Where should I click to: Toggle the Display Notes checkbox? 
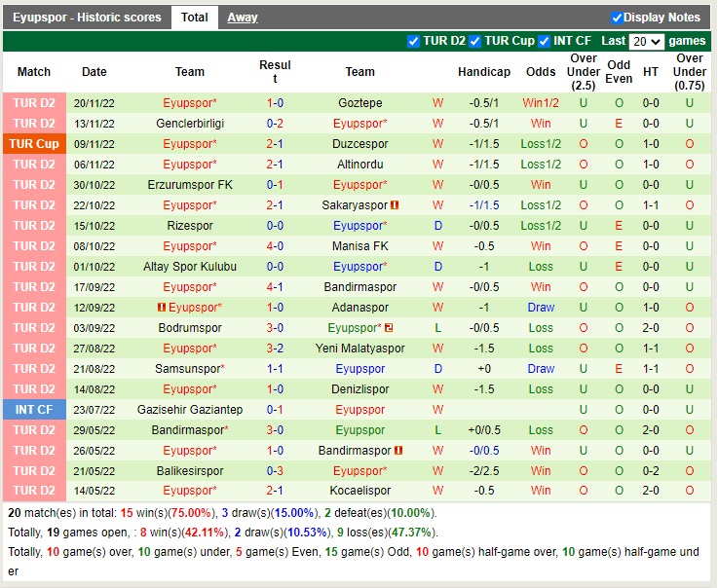click(x=617, y=18)
